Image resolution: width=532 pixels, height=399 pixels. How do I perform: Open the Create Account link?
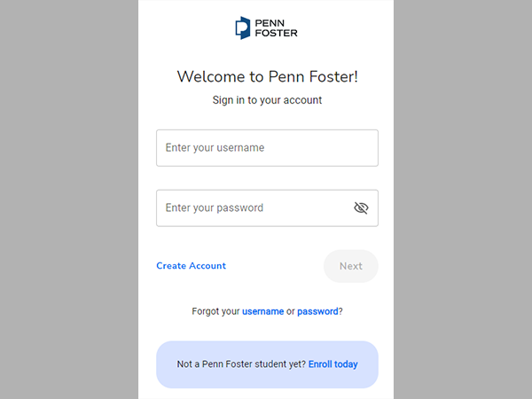point(191,266)
